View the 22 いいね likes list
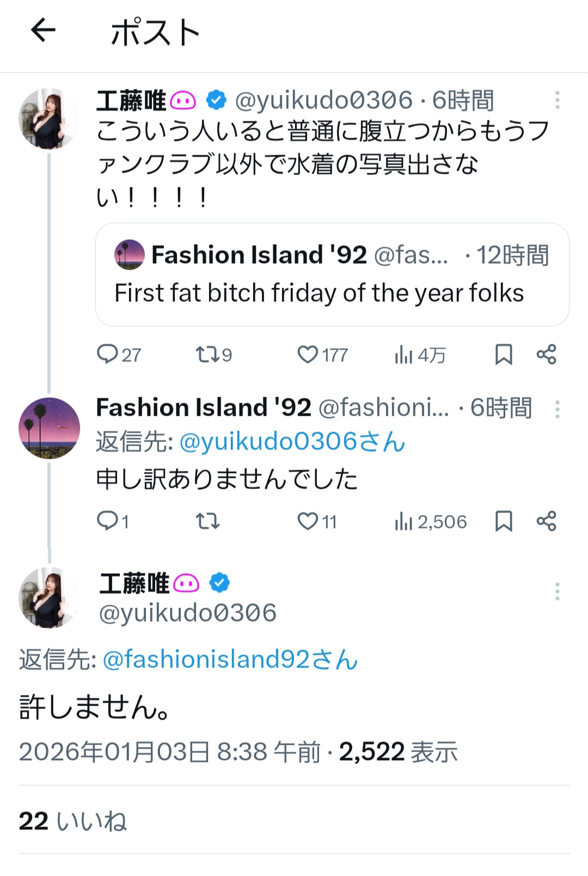The image size is (588, 876). tap(73, 821)
